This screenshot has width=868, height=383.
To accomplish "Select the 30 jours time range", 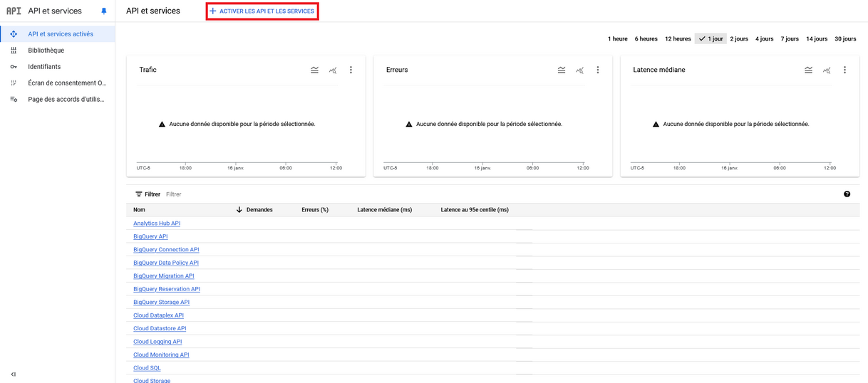I will tap(845, 39).
